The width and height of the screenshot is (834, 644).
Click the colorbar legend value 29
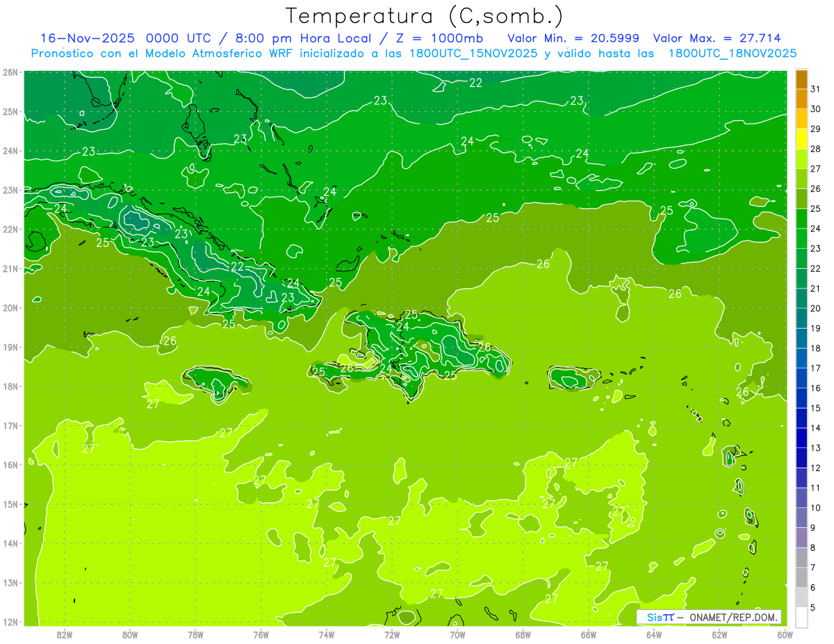(x=815, y=129)
